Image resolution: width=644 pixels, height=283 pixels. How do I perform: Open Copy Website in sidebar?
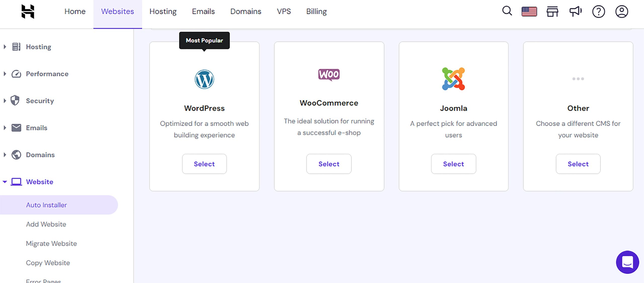point(48,263)
